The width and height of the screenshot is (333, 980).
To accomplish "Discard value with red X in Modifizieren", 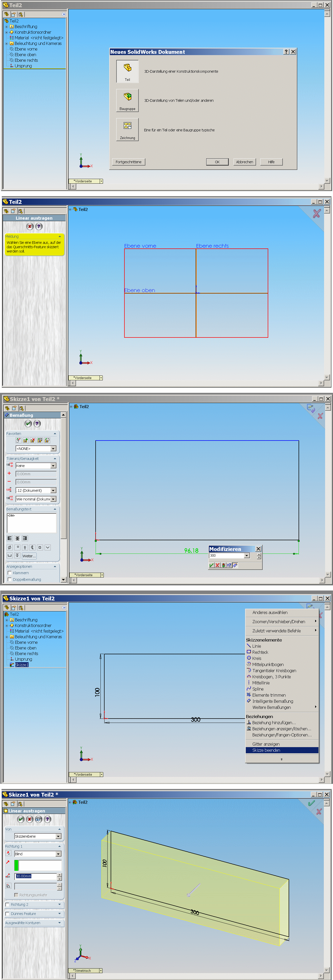I will click(x=217, y=565).
